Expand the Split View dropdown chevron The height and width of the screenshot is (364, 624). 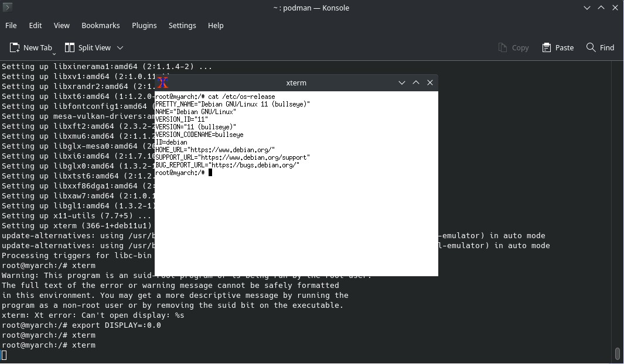(120, 47)
